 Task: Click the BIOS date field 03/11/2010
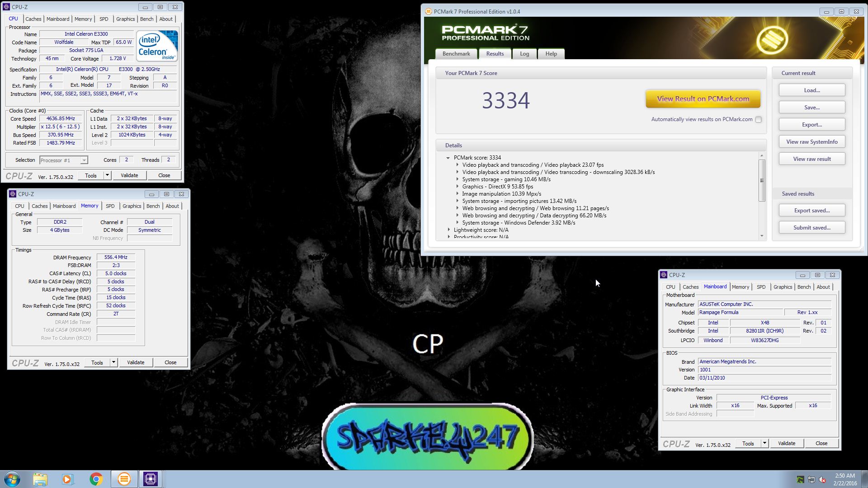(x=764, y=378)
